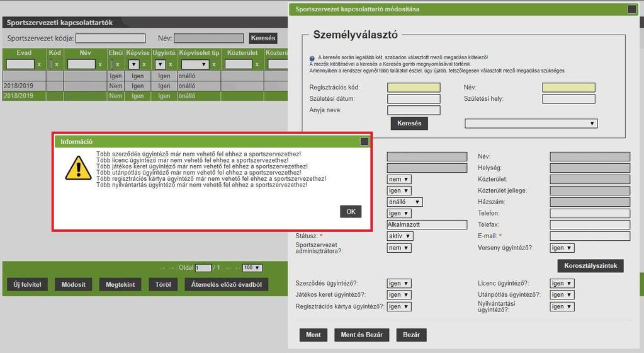The width and height of the screenshot is (644, 353).
Task: Select the grey 2018/2019 table row
Action: [x=145, y=86]
